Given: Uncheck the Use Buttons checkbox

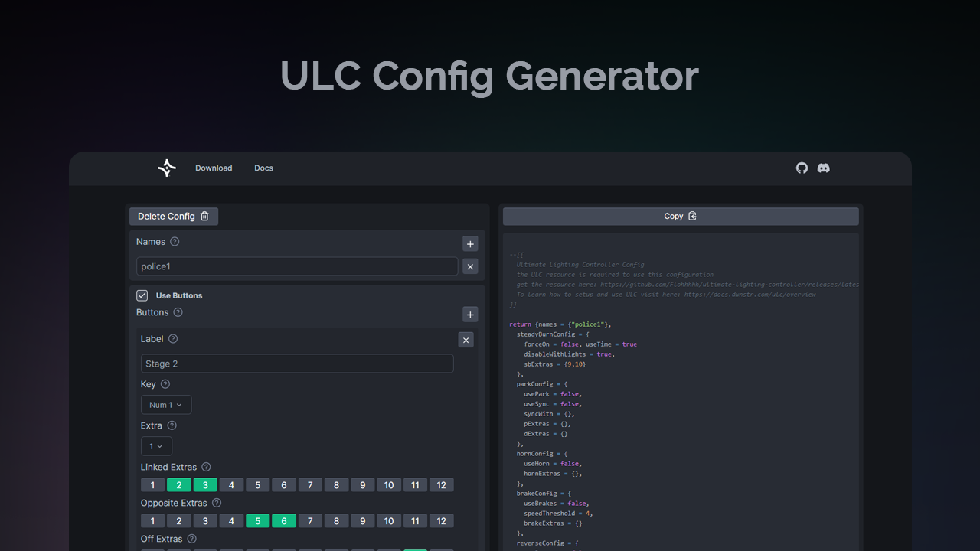Looking at the screenshot, I should point(142,295).
